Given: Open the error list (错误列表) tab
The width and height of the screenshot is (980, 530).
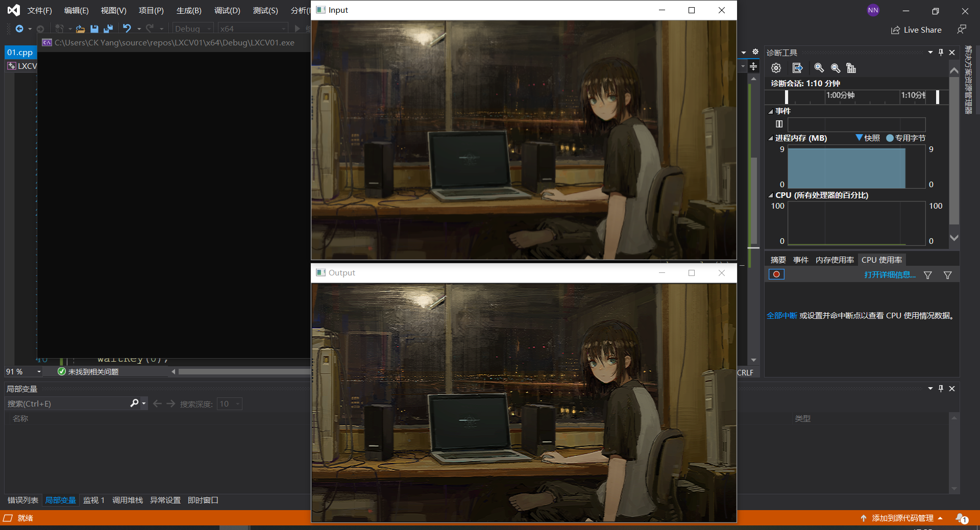Looking at the screenshot, I should [23, 500].
